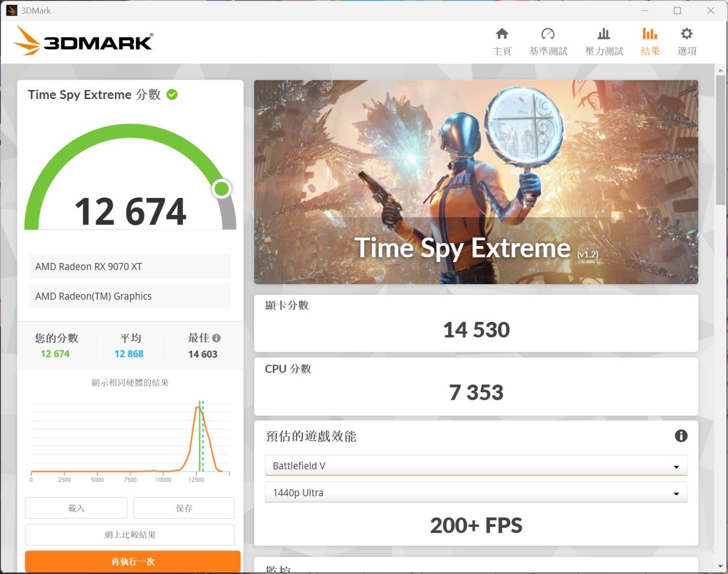728x574 pixels.
Task: Click the 平均 score 12 868
Action: [x=129, y=354]
